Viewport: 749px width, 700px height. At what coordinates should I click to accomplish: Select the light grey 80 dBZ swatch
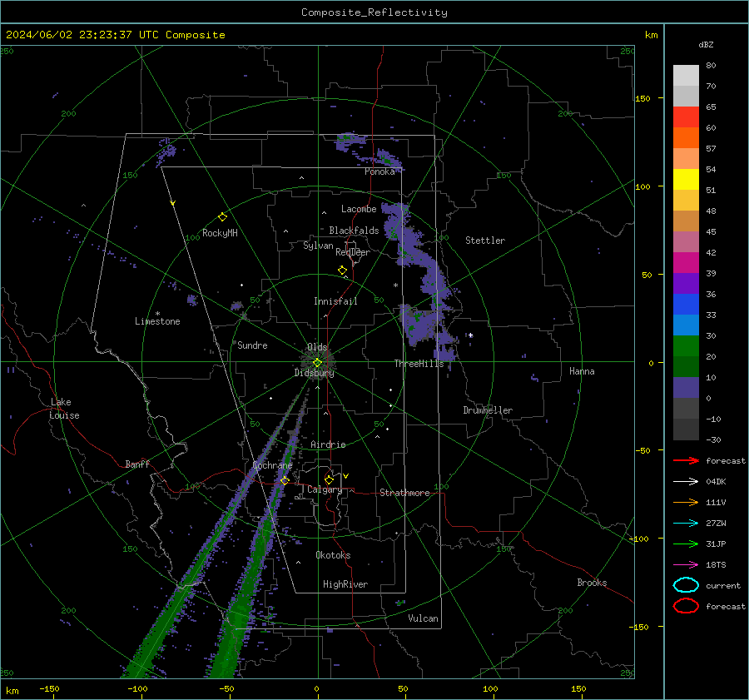click(x=686, y=76)
